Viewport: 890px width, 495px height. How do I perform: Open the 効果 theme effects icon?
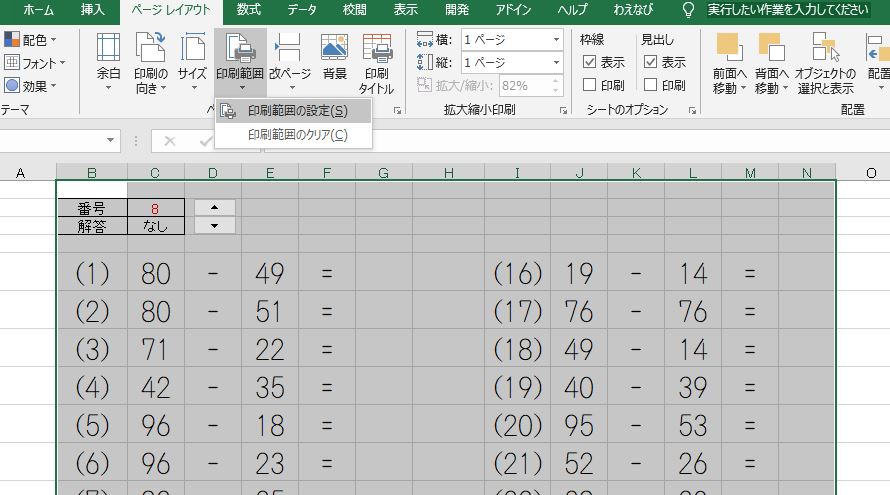click(x=12, y=85)
